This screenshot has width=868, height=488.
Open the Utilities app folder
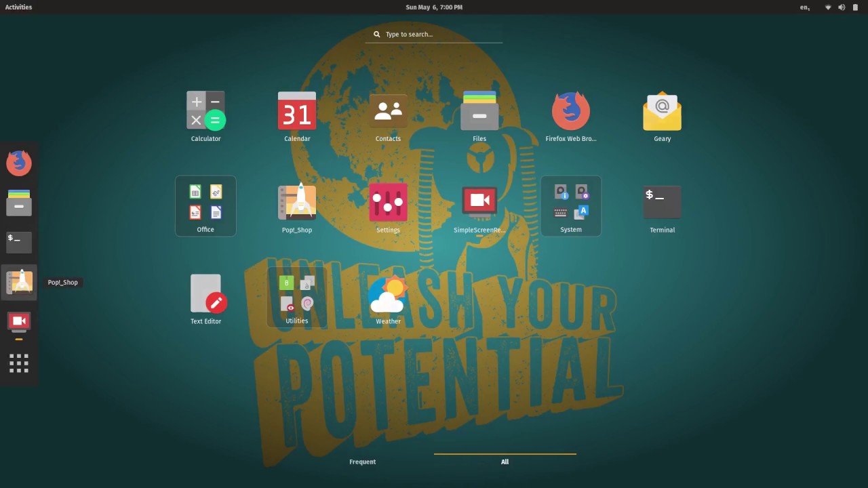pyautogui.click(x=297, y=298)
